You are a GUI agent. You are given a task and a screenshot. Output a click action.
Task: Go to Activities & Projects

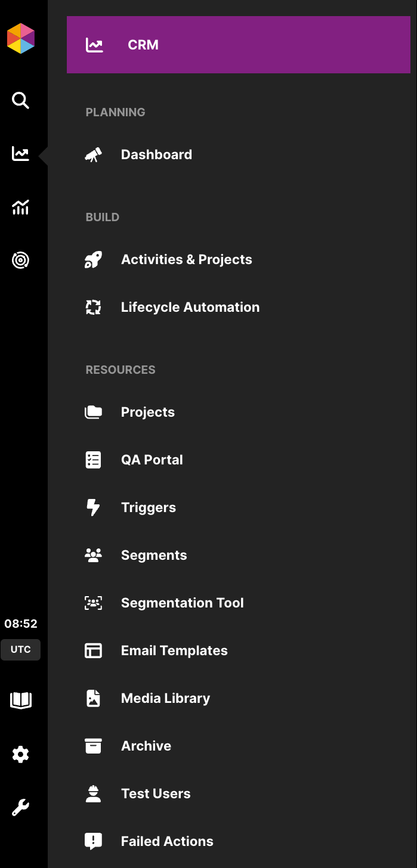(x=186, y=260)
